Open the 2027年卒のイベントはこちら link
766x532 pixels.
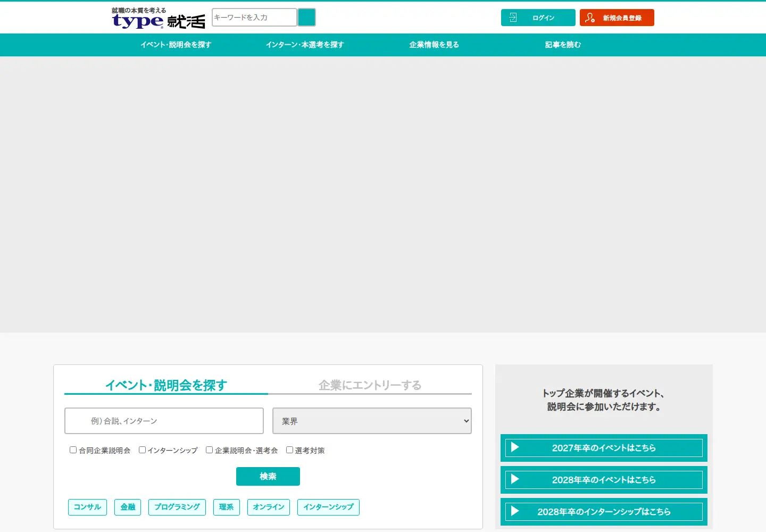(x=604, y=448)
